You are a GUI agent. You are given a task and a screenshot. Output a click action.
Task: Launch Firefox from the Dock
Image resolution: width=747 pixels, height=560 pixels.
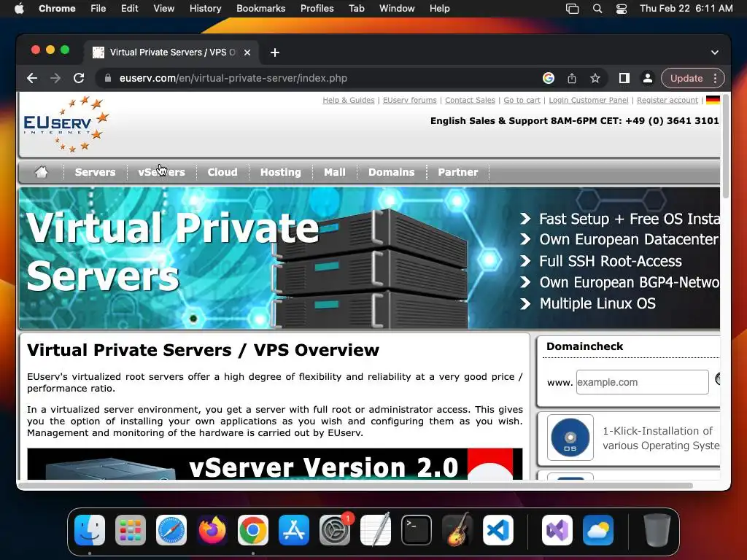pyautogui.click(x=212, y=530)
